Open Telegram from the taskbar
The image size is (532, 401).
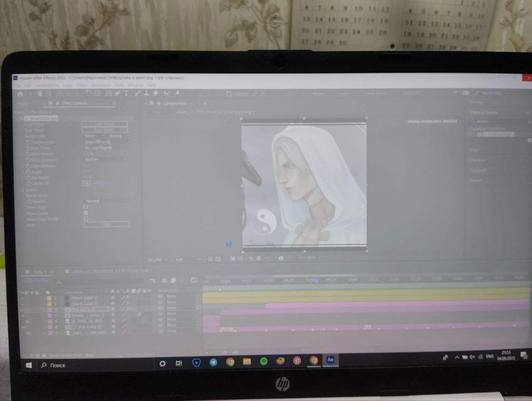point(213,362)
